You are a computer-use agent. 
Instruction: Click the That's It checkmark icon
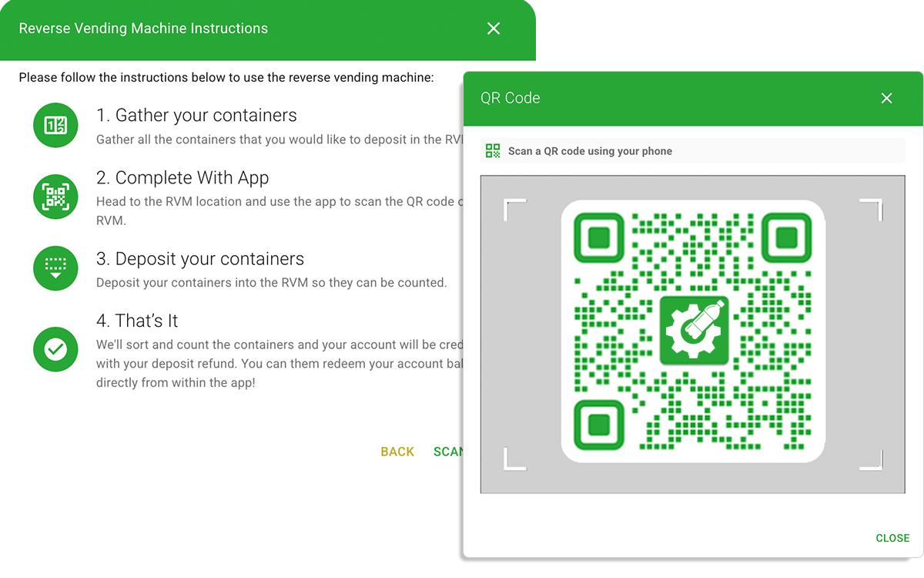[55, 350]
